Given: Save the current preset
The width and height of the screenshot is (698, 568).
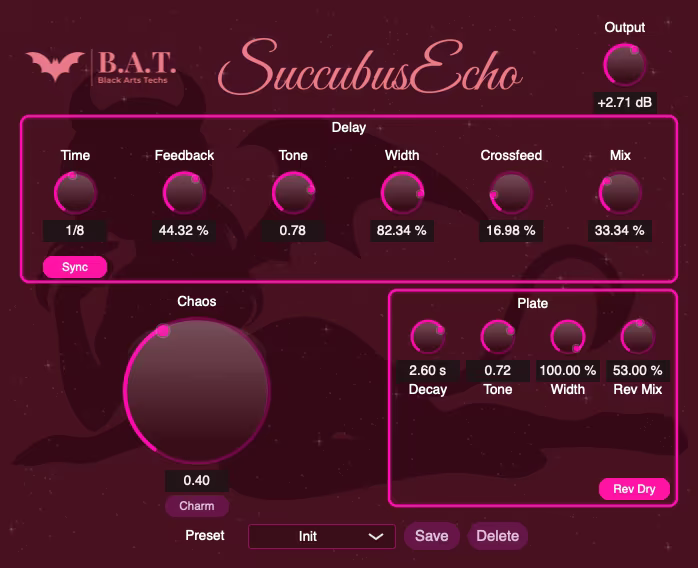Looking at the screenshot, I should coord(431,536).
